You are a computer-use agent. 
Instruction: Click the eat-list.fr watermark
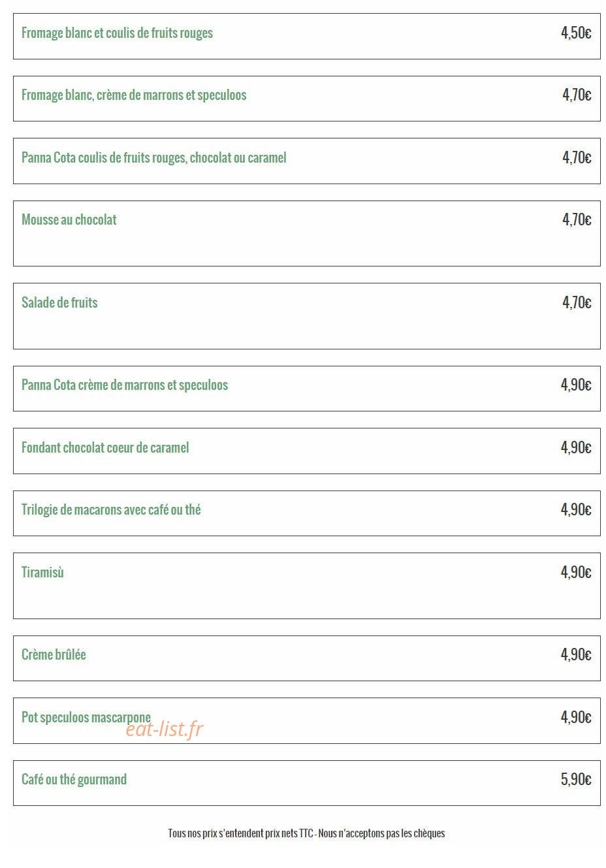[x=165, y=729]
